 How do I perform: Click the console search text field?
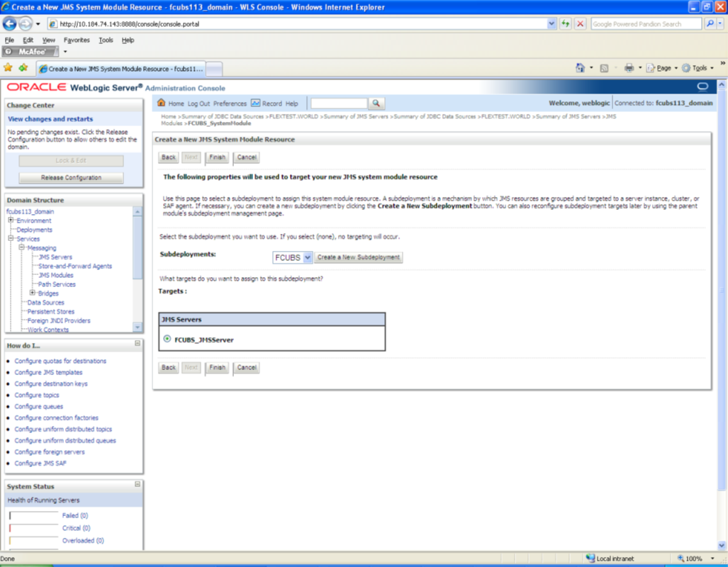click(339, 103)
